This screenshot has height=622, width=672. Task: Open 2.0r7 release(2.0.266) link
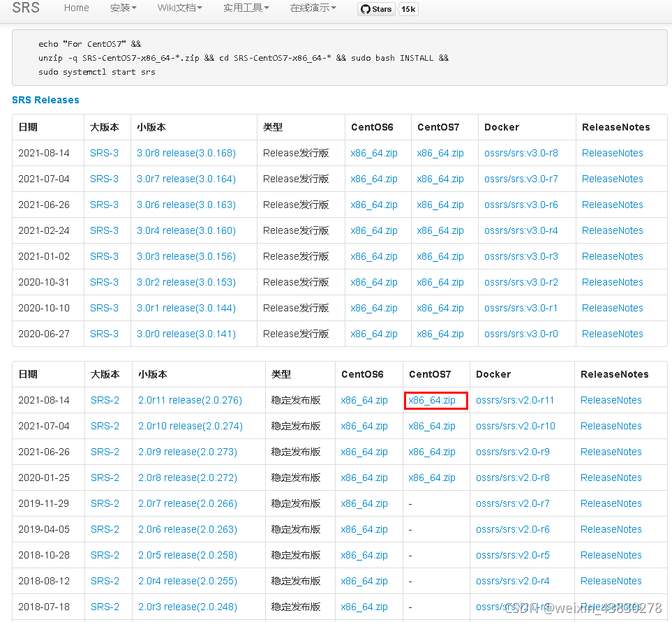tap(187, 504)
